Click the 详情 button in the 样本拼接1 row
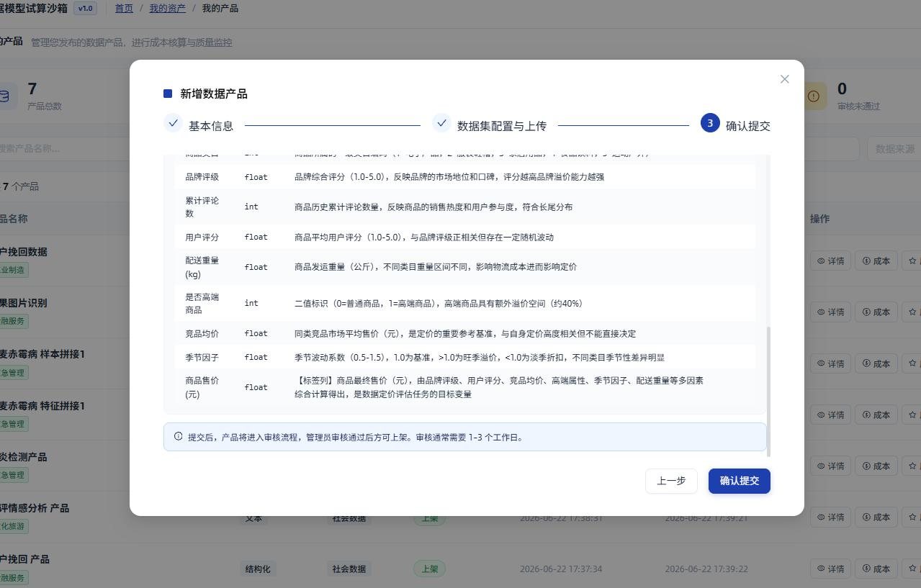The height and width of the screenshot is (588, 921). (830, 363)
